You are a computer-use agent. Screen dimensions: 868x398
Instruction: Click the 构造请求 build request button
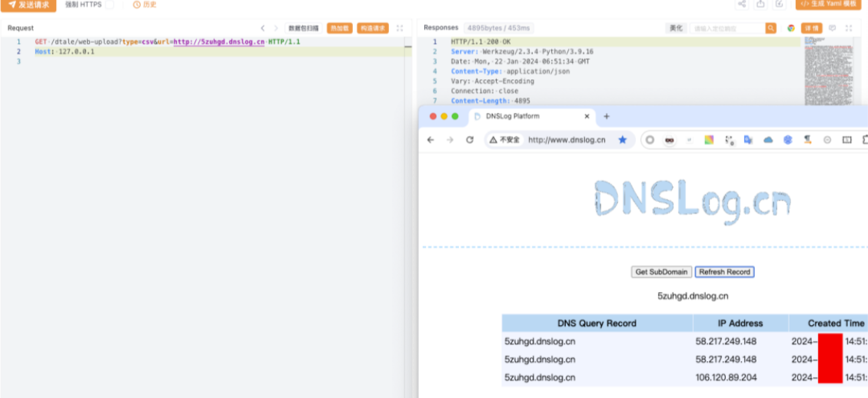click(x=373, y=28)
